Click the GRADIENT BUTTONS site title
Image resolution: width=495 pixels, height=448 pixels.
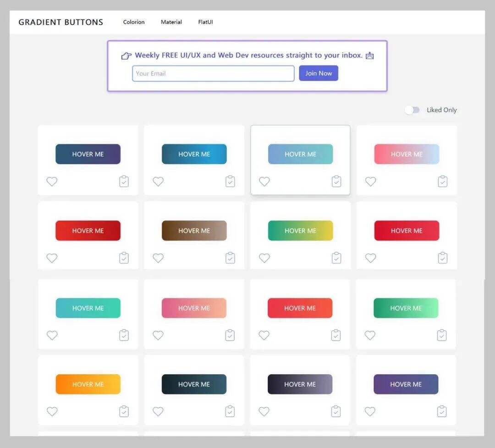(61, 22)
